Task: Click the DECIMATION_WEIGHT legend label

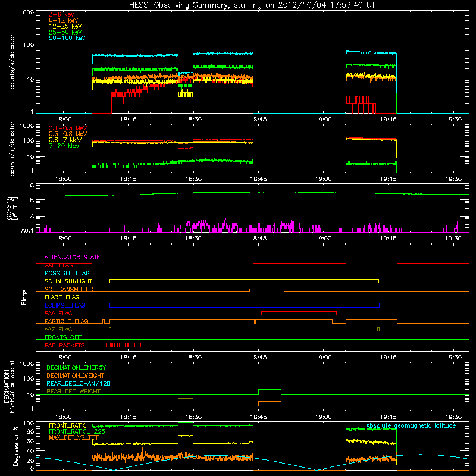Action: pos(76,375)
